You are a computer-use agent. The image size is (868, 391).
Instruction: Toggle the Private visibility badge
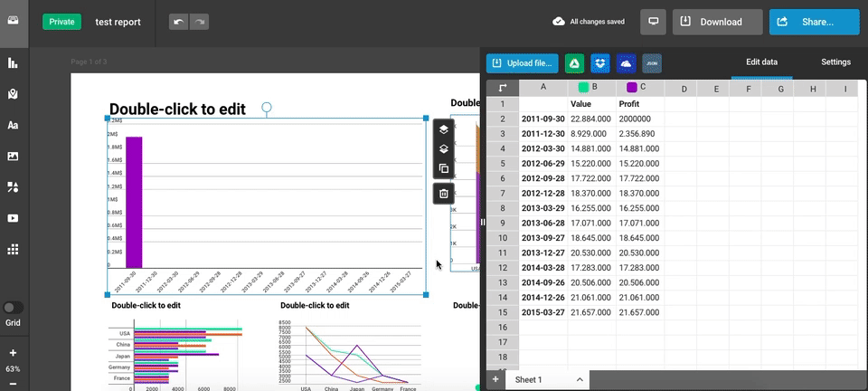point(61,22)
